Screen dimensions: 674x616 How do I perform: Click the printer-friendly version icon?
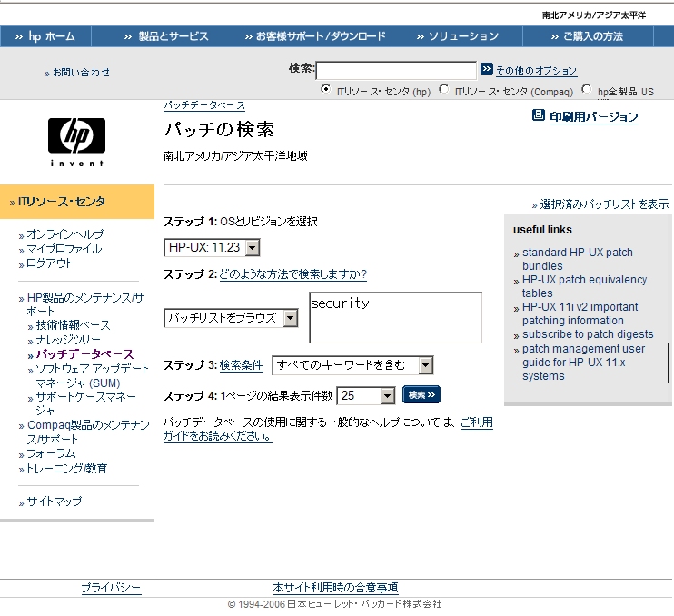click(x=538, y=116)
